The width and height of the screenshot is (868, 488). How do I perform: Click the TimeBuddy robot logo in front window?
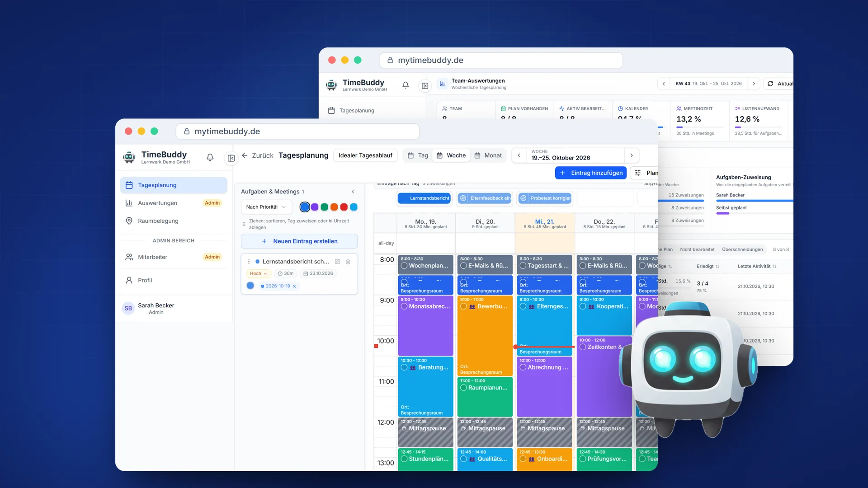coord(129,157)
